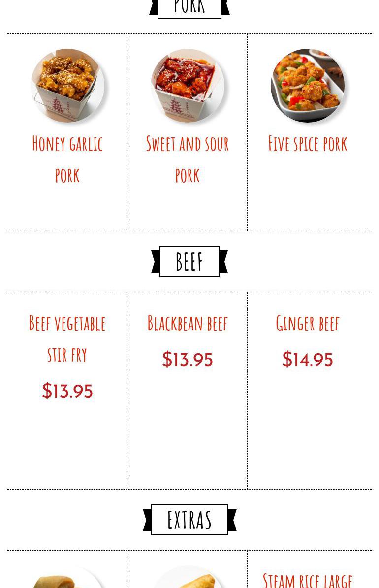Image resolution: width=379 pixels, height=588 pixels.
Task: Open the Beef Vegetable Stir Fry item
Action: point(67,339)
